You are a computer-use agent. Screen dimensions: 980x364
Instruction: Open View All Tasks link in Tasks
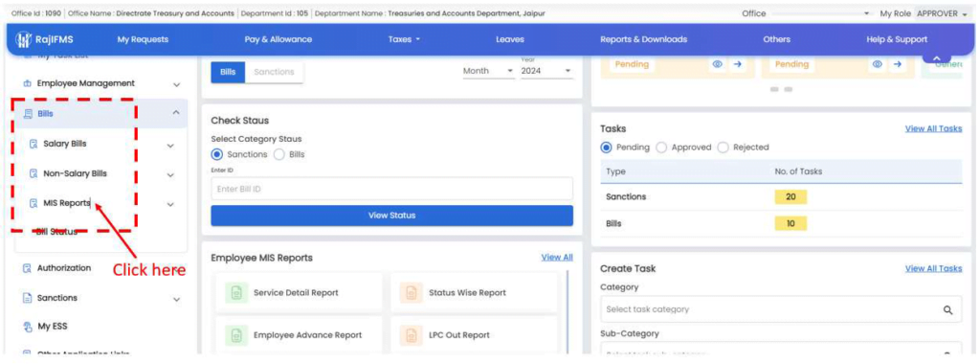pos(934,128)
